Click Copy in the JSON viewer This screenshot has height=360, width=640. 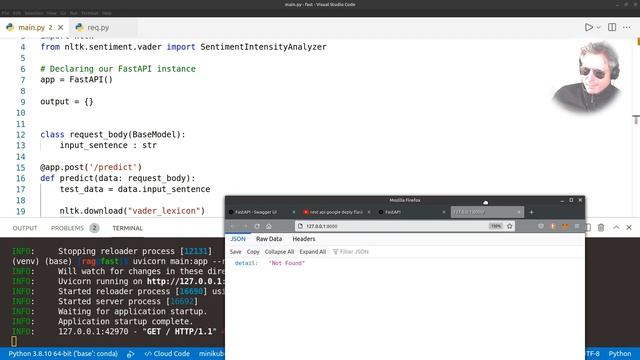[x=253, y=252]
